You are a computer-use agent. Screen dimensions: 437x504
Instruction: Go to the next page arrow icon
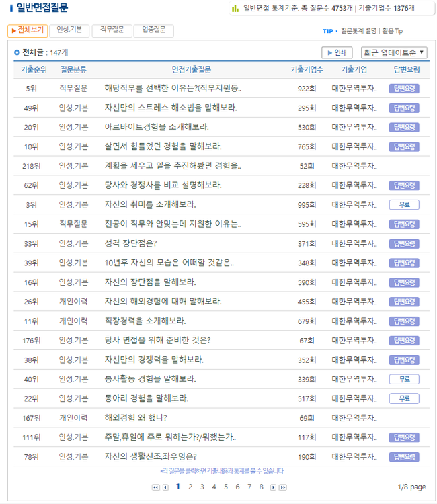(273, 487)
